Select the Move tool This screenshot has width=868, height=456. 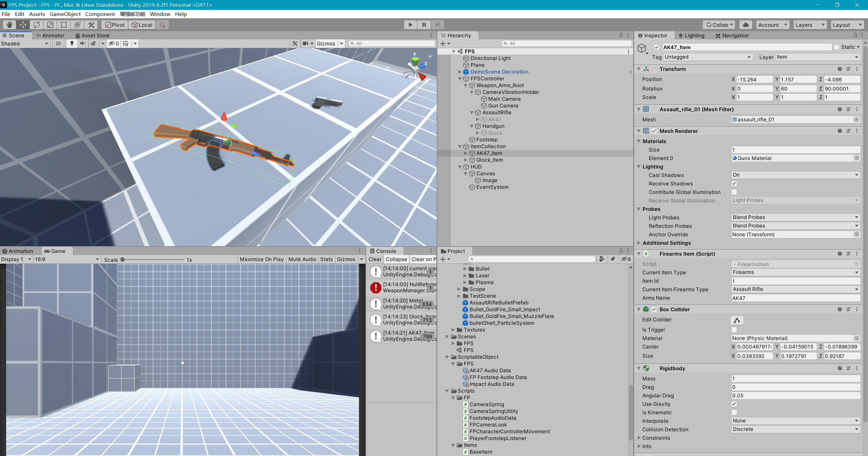click(x=23, y=25)
